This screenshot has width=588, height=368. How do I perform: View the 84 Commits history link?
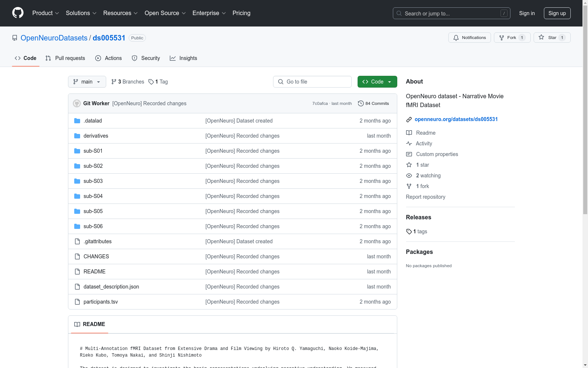coord(373,103)
